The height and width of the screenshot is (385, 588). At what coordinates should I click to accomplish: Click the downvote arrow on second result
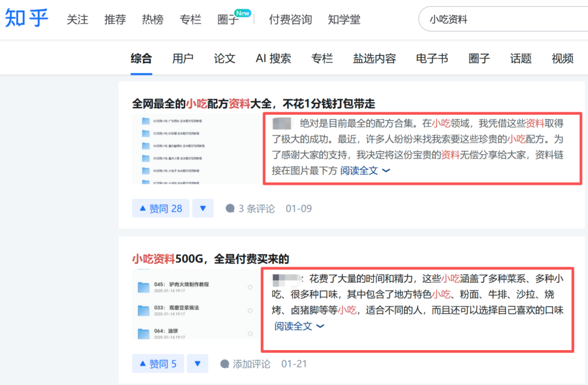pos(197,364)
